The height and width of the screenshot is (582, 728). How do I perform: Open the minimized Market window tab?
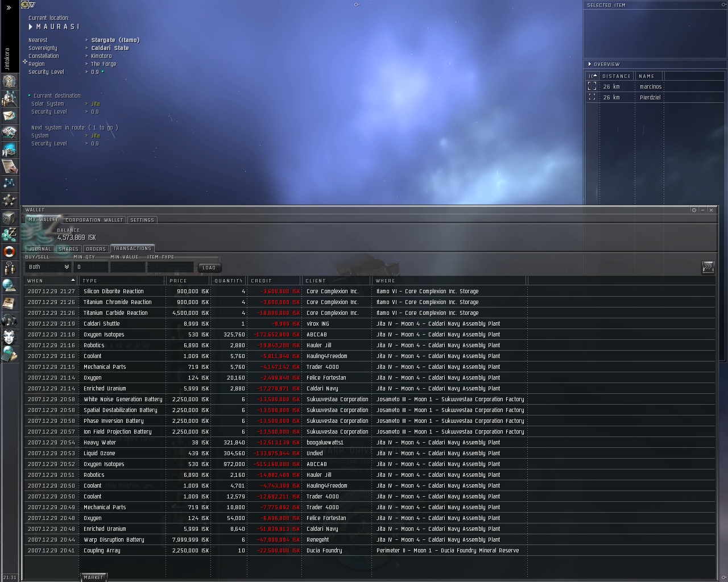click(x=94, y=577)
